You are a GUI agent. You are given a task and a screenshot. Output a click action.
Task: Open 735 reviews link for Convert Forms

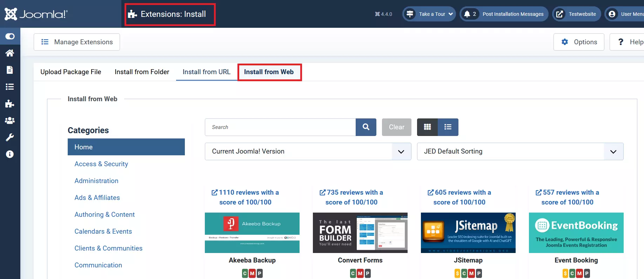(351, 197)
